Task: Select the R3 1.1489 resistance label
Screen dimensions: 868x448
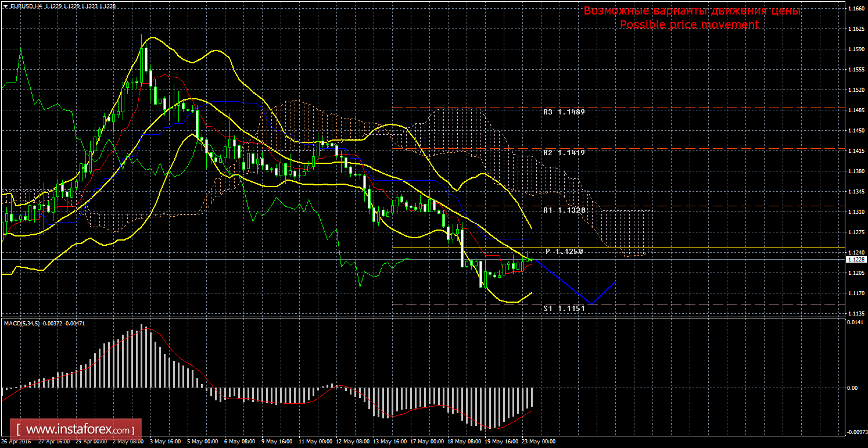Action: 564,112
